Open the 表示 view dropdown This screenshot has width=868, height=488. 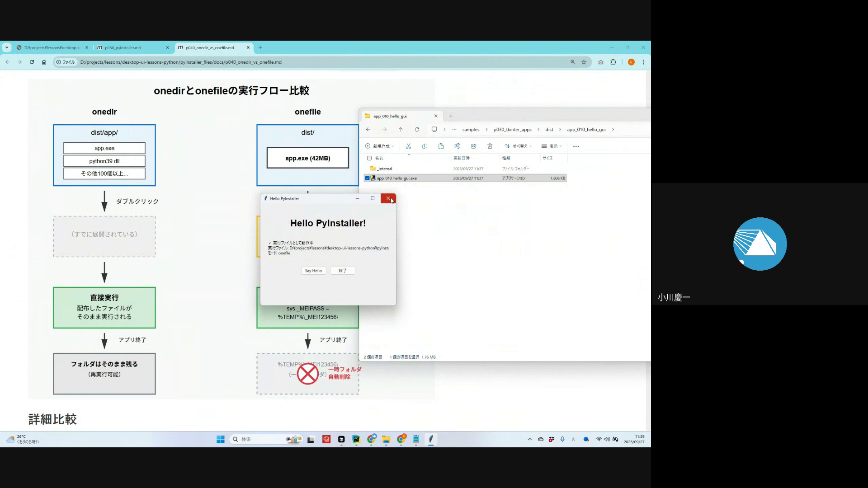click(552, 146)
